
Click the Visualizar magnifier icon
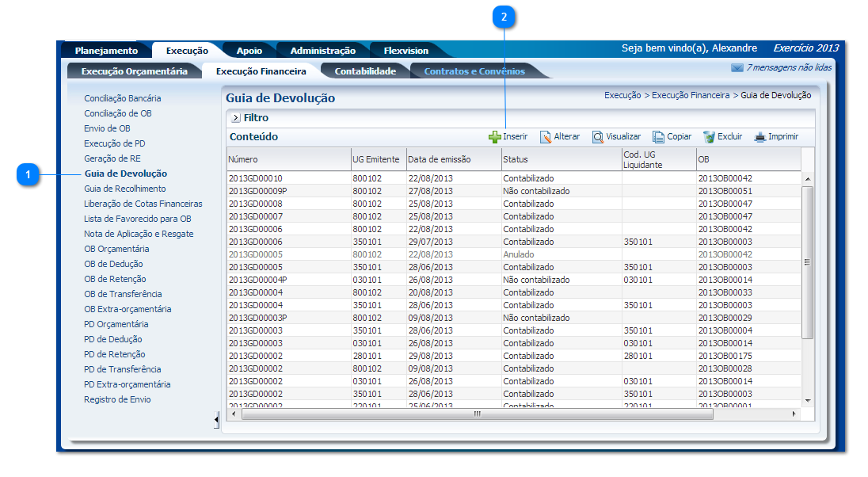click(598, 137)
